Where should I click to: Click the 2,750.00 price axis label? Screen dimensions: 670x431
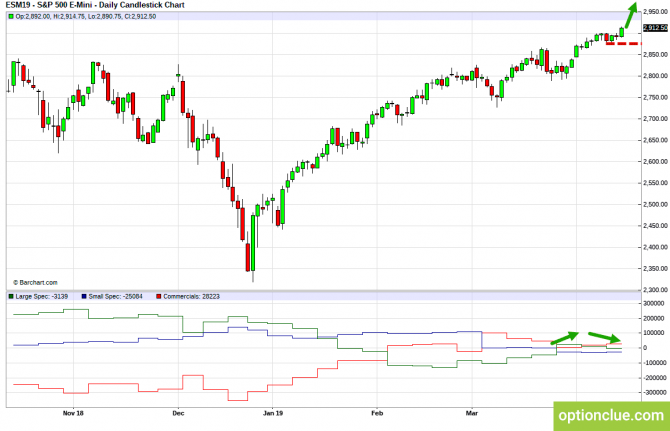tap(655, 97)
